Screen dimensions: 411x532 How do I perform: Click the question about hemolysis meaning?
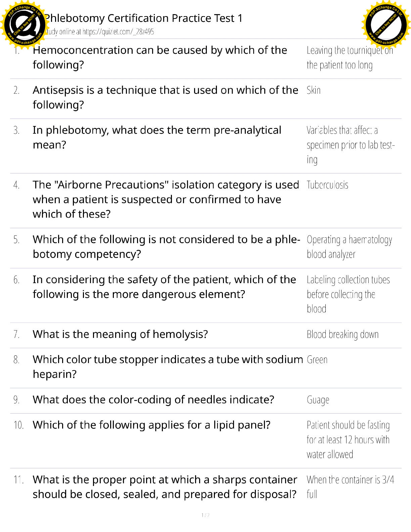[120, 335]
